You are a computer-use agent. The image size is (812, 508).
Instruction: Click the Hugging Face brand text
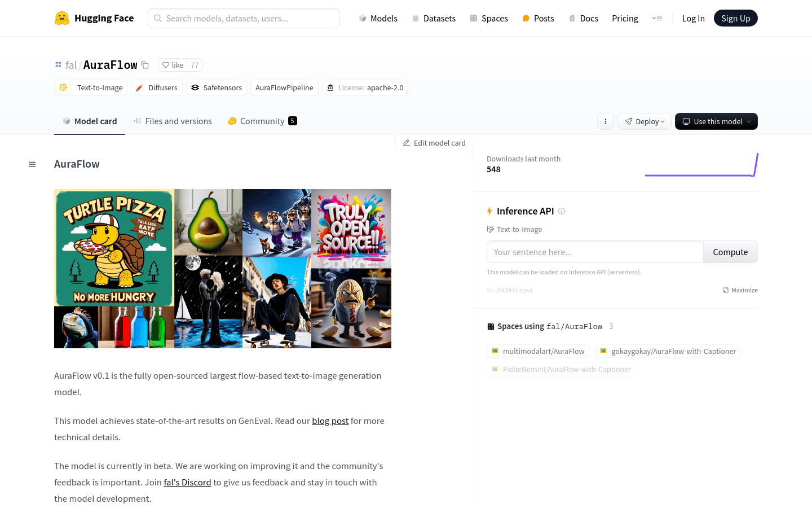click(x=104, y=18)
